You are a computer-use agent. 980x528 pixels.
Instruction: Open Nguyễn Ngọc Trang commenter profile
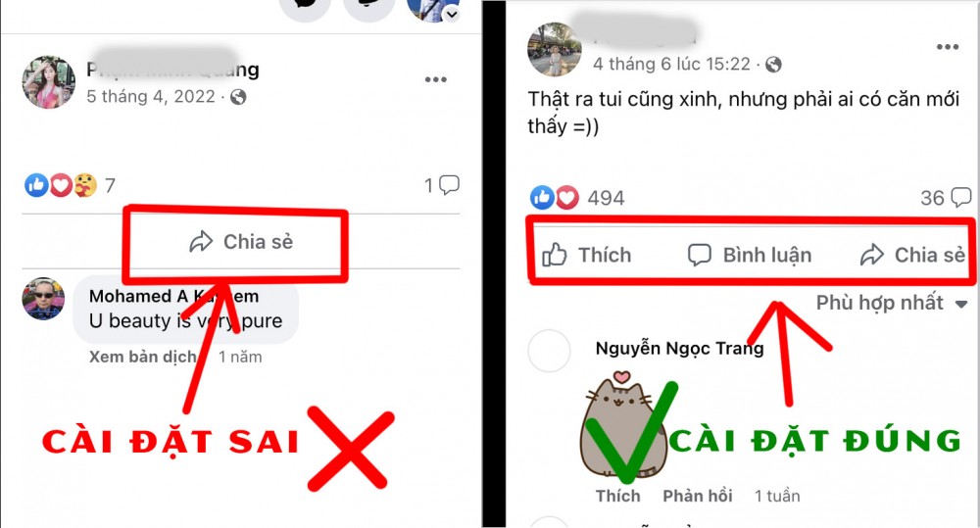tap(679, 348)
